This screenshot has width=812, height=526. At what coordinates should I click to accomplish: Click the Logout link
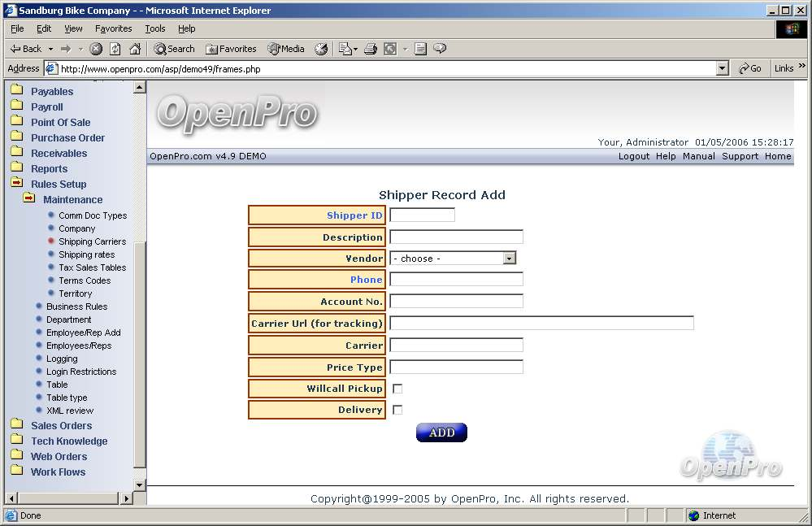[x=633, y=156]
